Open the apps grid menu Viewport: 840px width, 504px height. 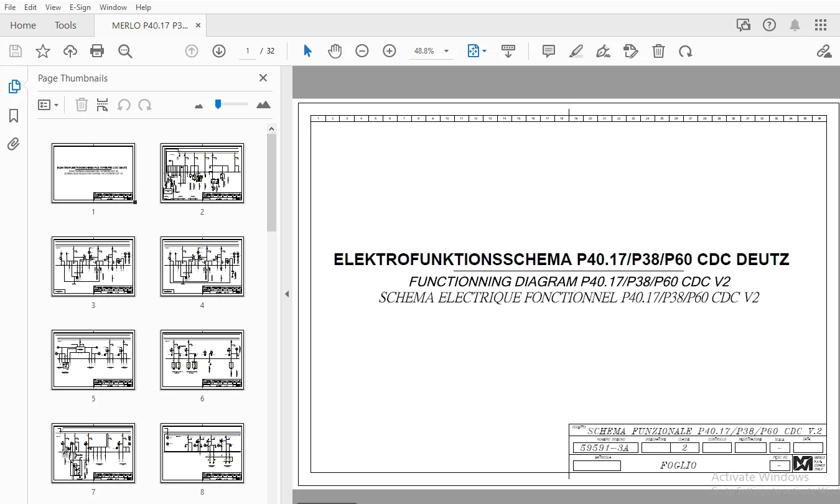(821, 26)
